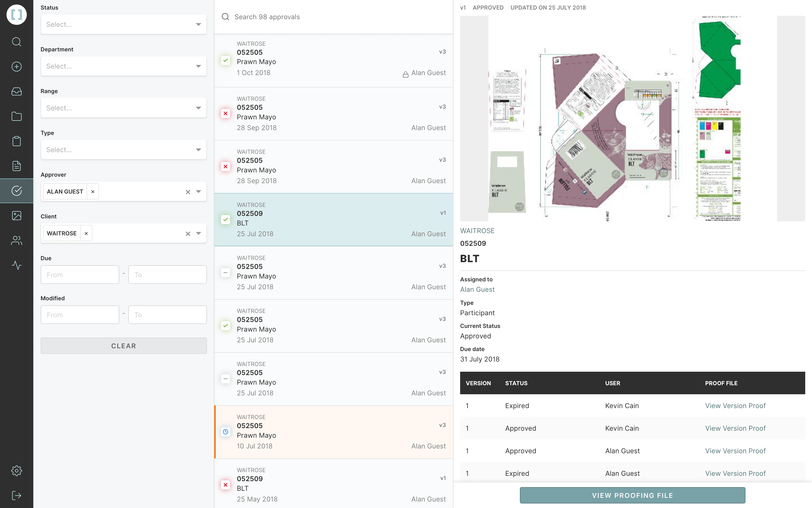Open the Client dropdown arrow

(x=198, y=233)
